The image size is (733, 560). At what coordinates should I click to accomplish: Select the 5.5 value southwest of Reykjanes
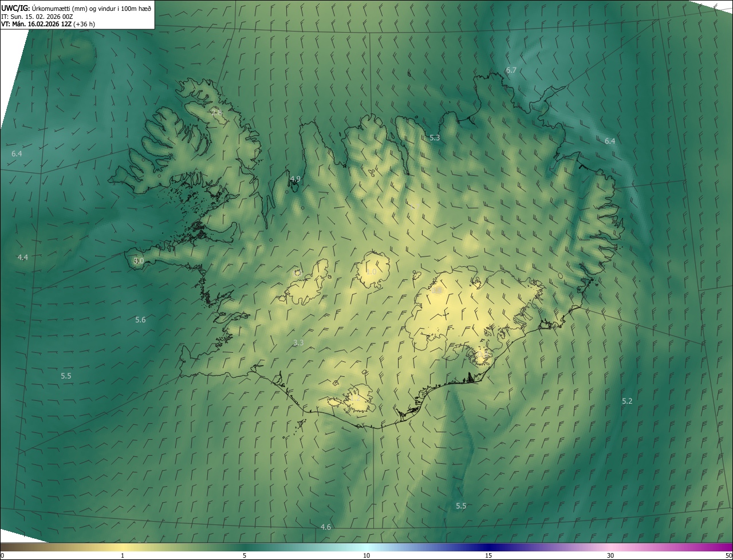coord(66,376)
